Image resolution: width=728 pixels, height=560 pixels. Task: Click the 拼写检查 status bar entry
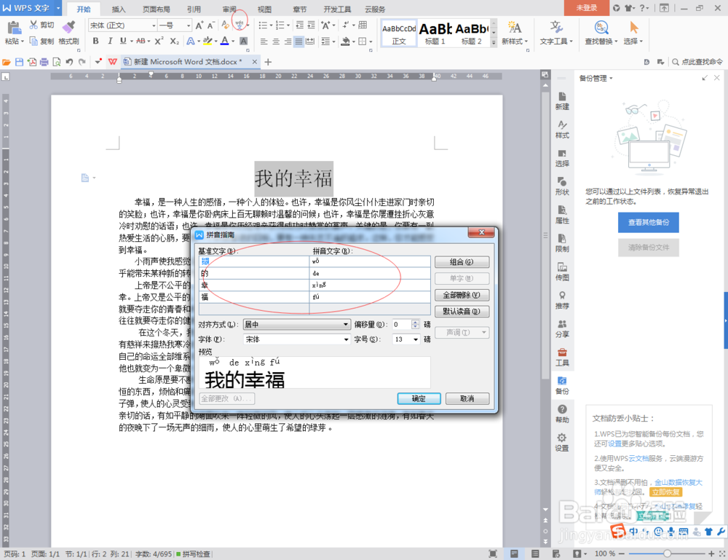194,554
